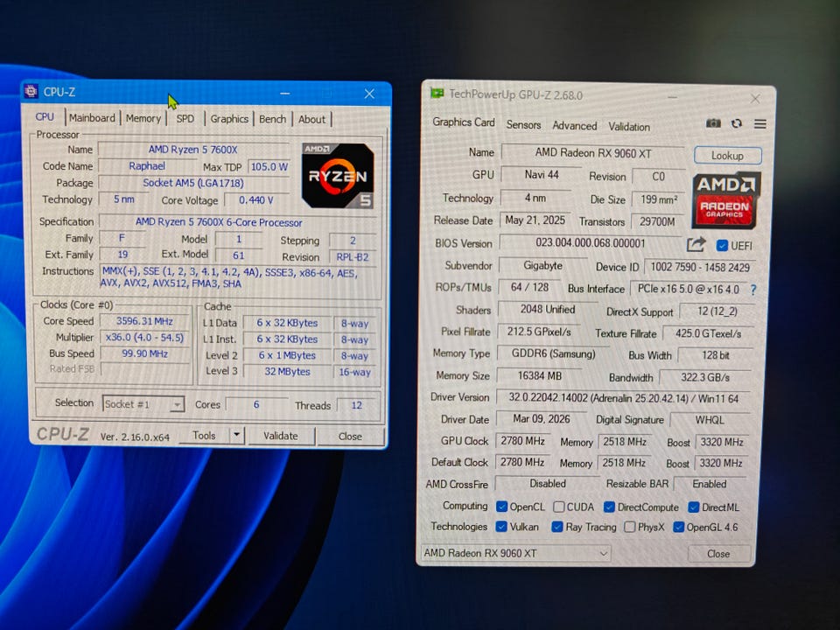This screenshot has width=840, height=630.
Task: Toggle the OpenGL 4.6 checkbox
Action: click(x=679, y=527)
